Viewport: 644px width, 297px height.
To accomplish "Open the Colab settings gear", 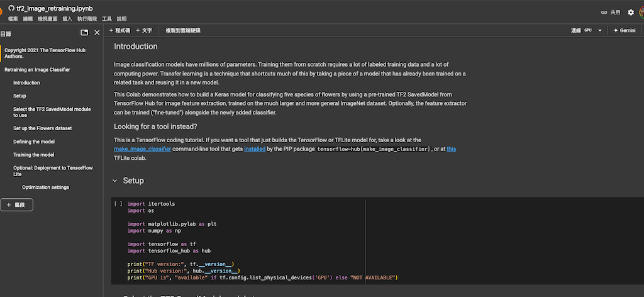I will click(x=631, y=13).
